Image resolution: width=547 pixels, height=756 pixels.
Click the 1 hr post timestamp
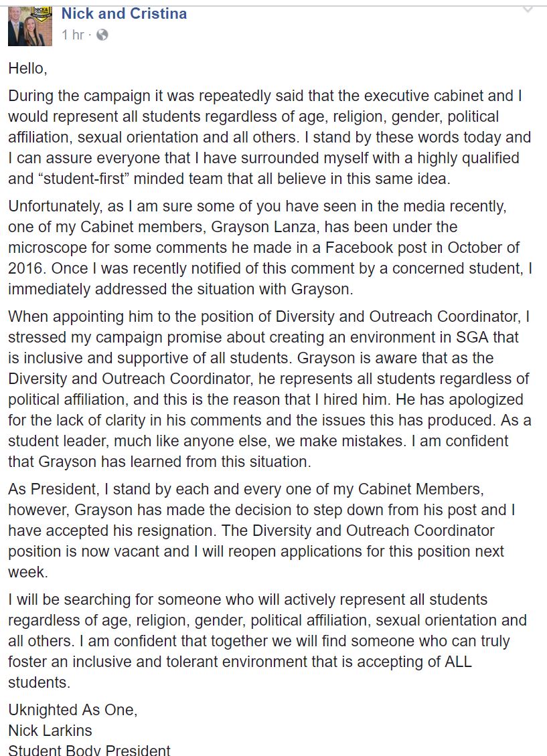[x=73, y=35]
